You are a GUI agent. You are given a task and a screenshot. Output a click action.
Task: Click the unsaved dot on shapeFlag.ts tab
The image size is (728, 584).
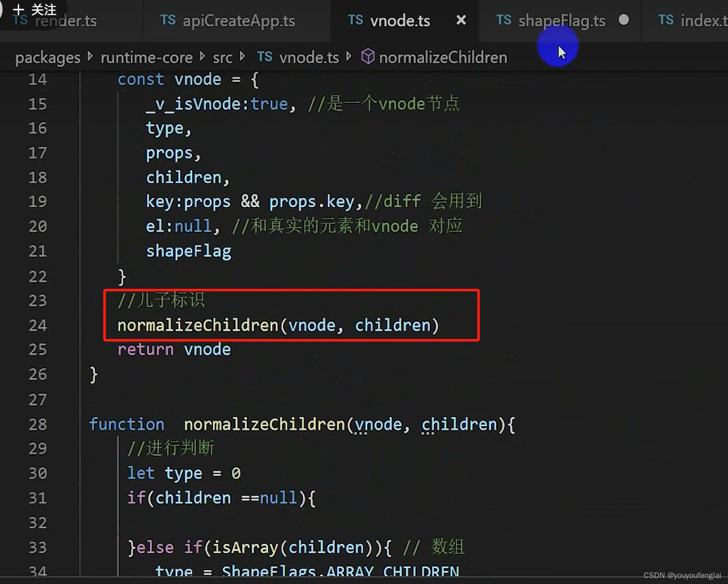[x=623, y=20]
